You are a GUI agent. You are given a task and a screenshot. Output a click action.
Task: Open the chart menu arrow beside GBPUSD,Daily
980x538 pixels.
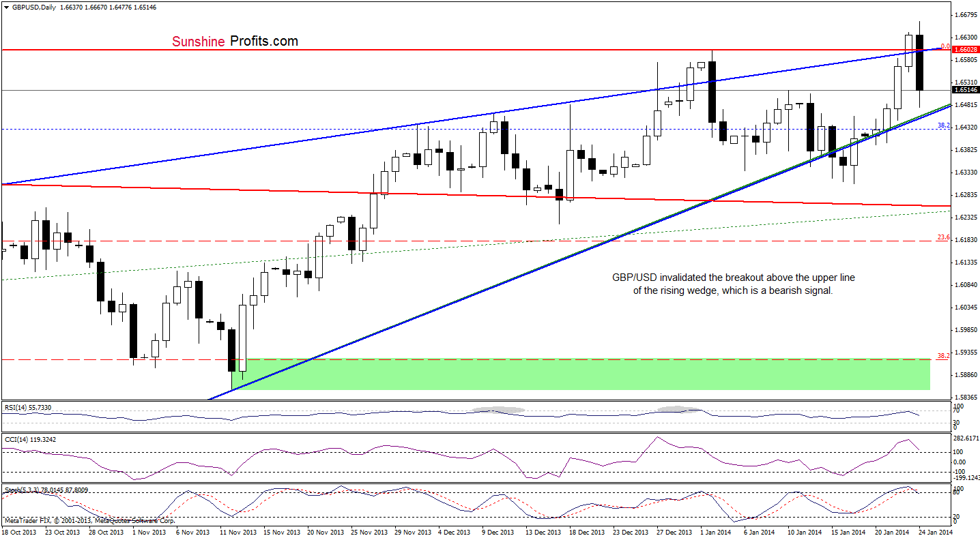[6, 6]
